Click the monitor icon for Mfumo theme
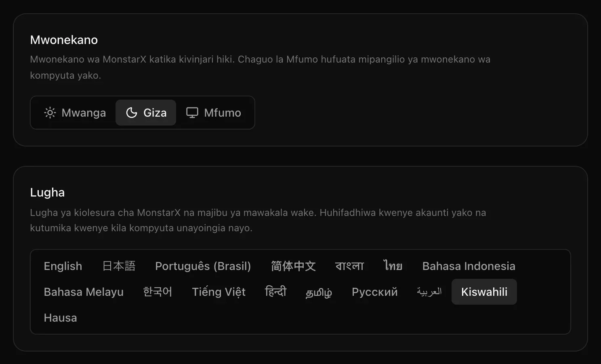601x364 pixels. 192,113
